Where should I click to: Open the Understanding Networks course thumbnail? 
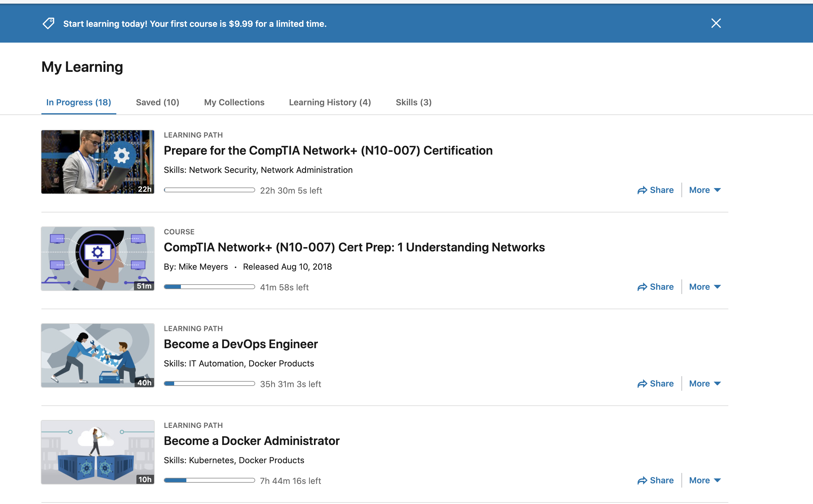pyautogui.click(x=98, y=259)
